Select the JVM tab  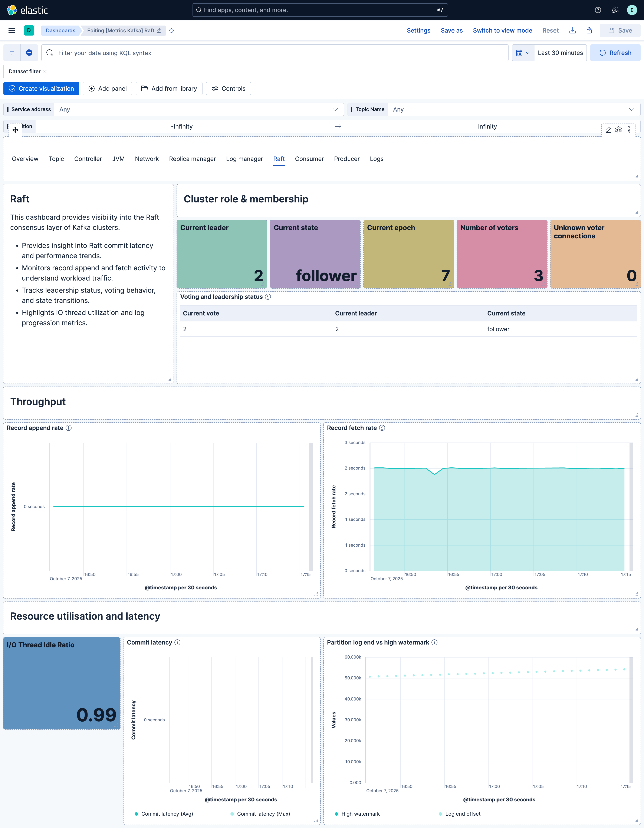point(118,159)
